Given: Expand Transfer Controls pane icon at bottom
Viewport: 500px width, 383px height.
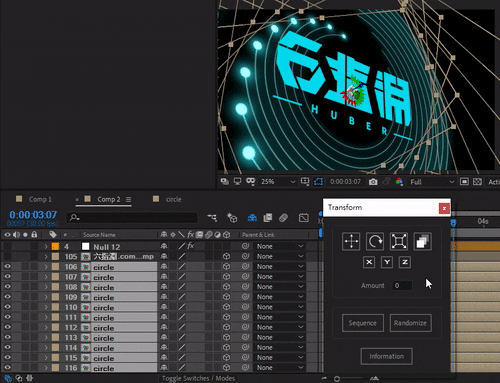Looking at the screenshot, I should (19, 378).
